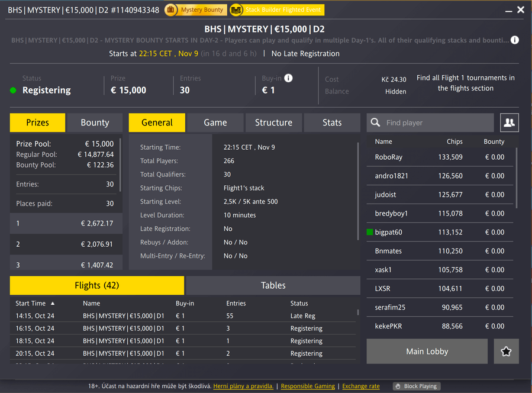Screen dimensions: 532x393
Task: Open the Responsible Gaming link
Action: tap(308, 386)
